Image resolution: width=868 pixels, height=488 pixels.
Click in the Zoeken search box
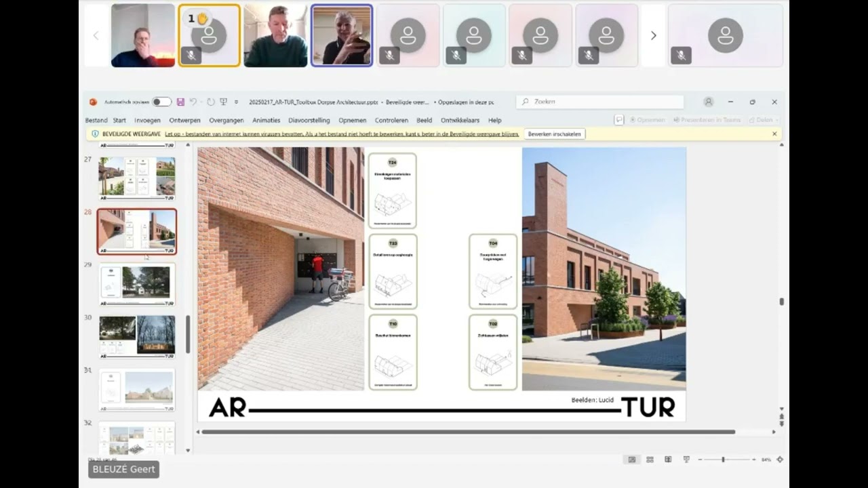point(600,102)
